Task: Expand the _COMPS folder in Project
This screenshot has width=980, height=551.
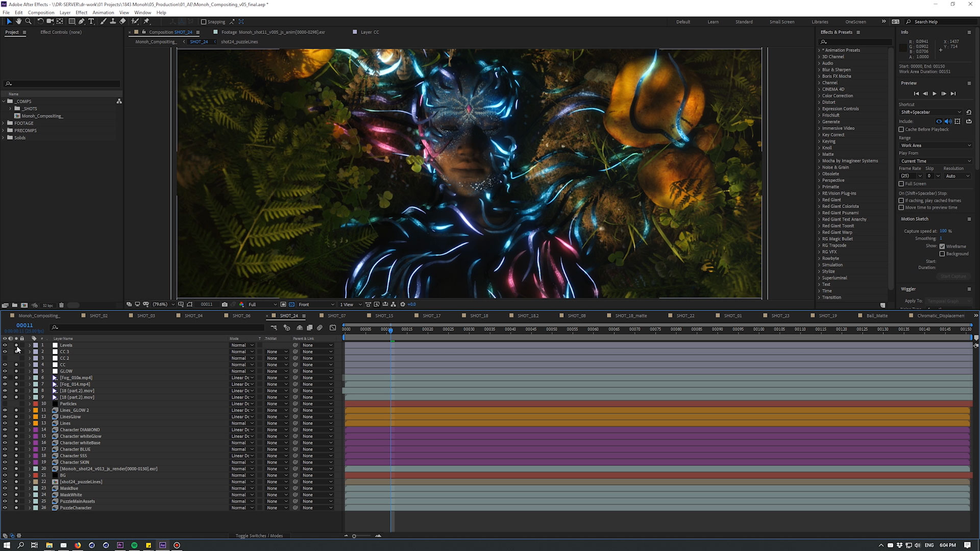Action: click(4, 101)
